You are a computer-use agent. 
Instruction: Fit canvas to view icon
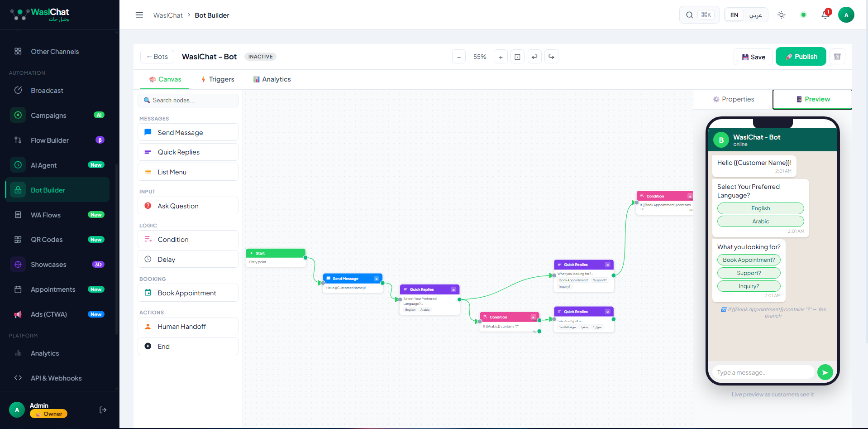coord(517,57)
